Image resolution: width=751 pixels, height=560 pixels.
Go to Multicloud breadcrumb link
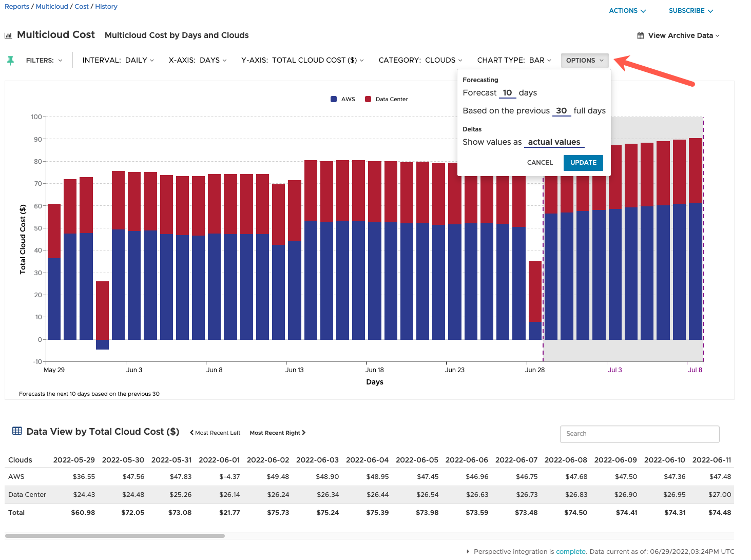52,7
